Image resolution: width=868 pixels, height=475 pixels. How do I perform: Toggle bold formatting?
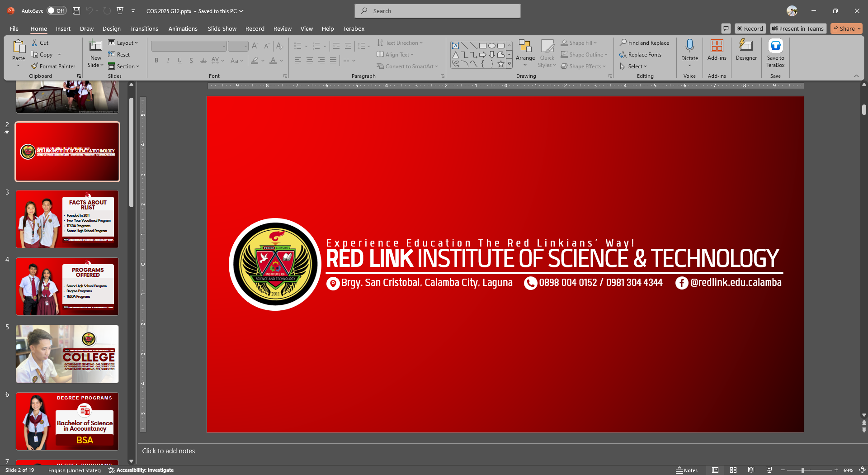[x=156, y=60]
